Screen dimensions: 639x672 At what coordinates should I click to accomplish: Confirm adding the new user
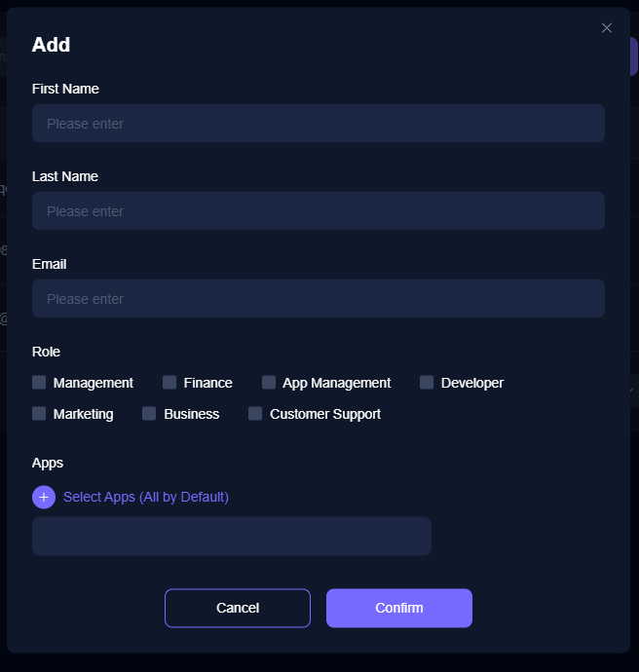coord(399,608)
